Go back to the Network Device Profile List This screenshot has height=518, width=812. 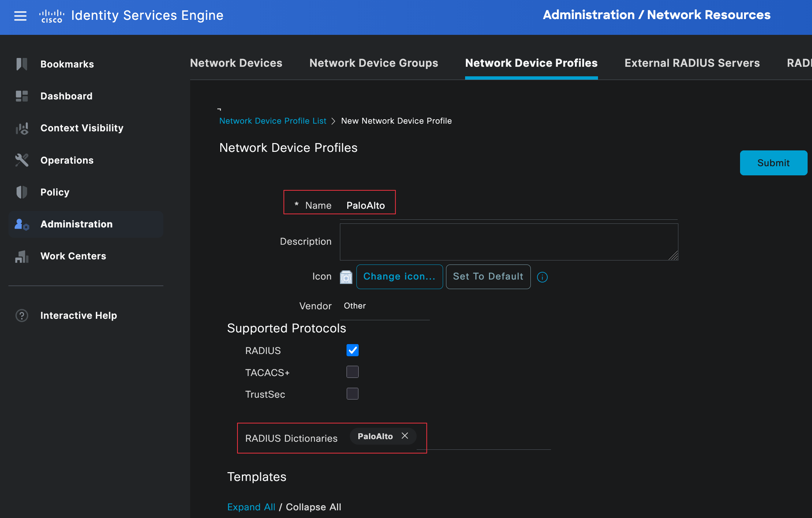272,121
